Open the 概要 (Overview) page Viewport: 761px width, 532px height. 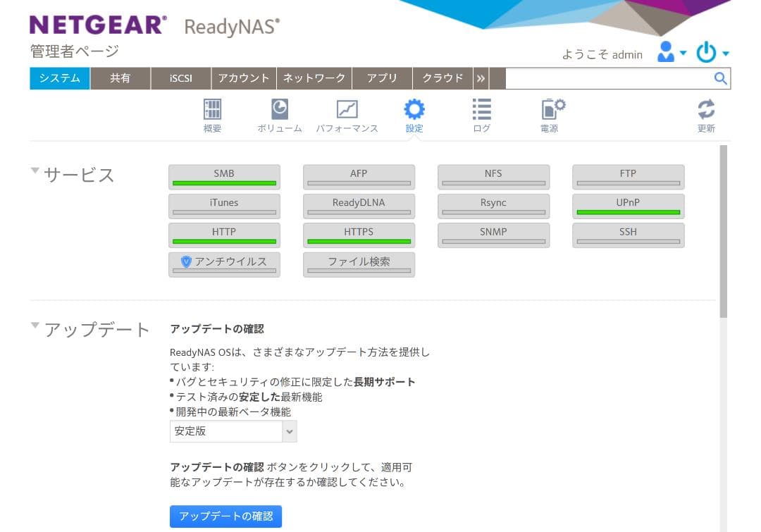coord(211,114)
